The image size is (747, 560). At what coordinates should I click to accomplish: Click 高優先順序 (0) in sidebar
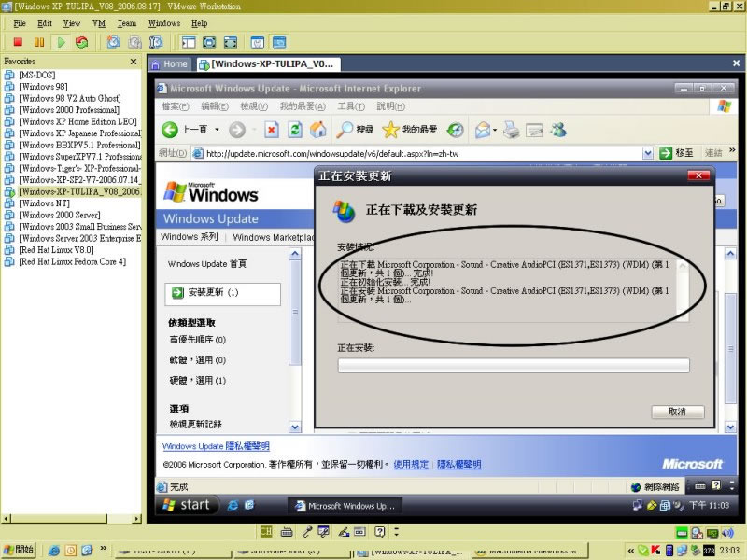198,340
